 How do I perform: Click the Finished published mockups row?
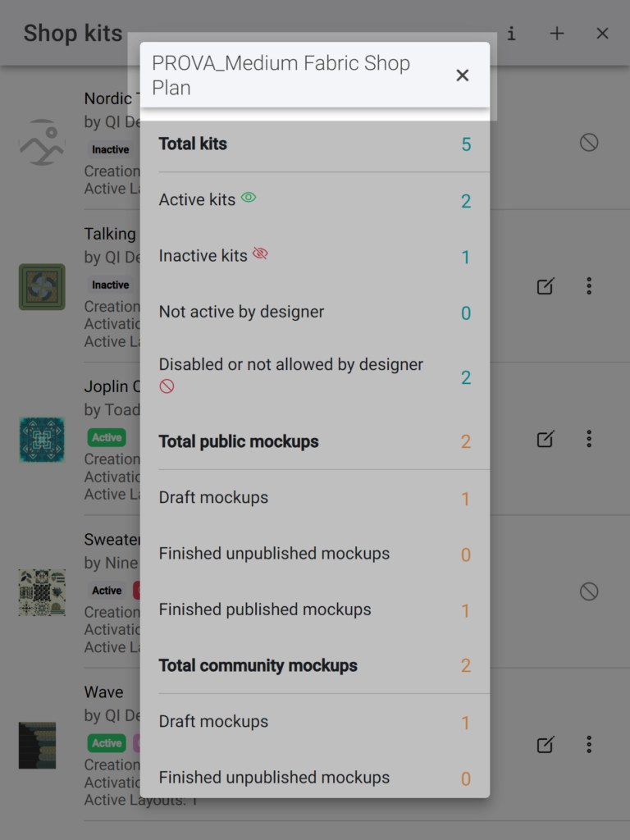pyautogui.click(x=315, y=609)
